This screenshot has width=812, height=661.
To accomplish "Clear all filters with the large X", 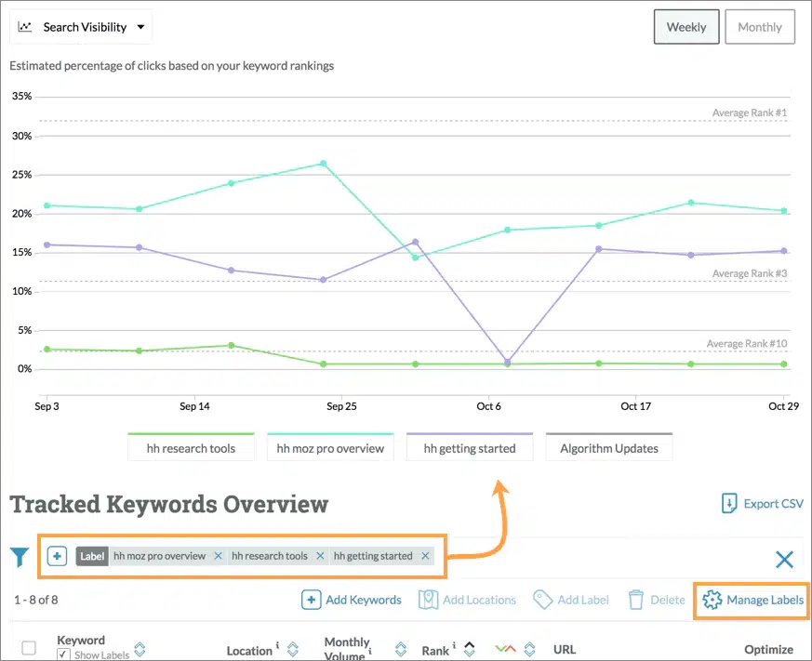I will point(784,559).
